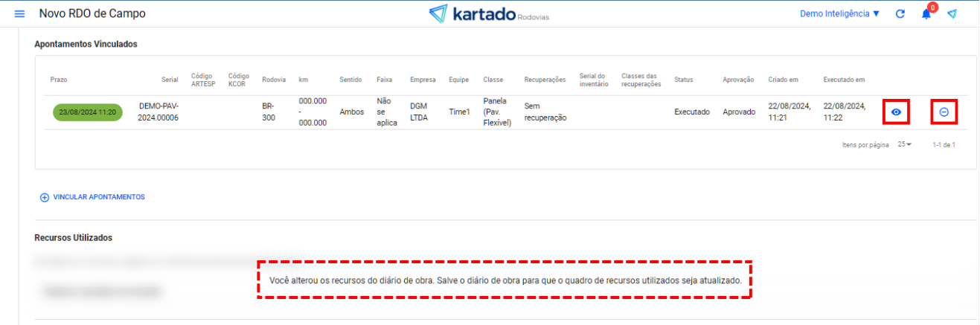Remove the linked apontamento with minus icon
Screen dimensions: 980x325
pos(944,112)
